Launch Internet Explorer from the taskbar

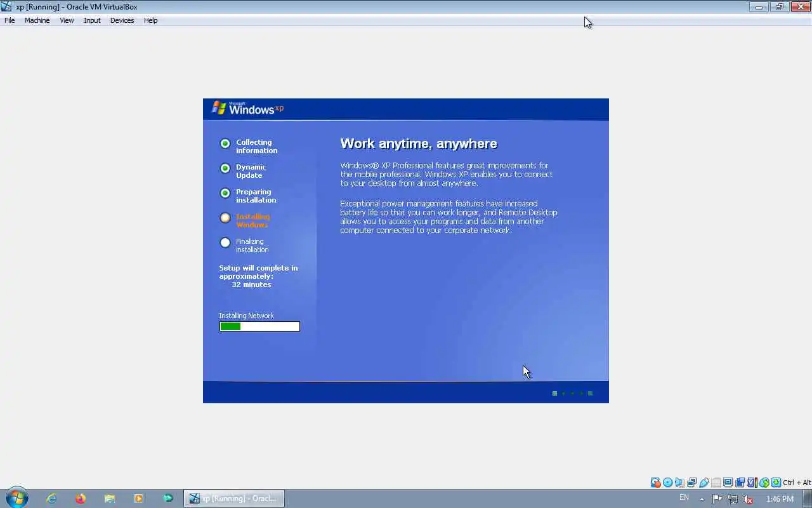click(x=51, y=498)
